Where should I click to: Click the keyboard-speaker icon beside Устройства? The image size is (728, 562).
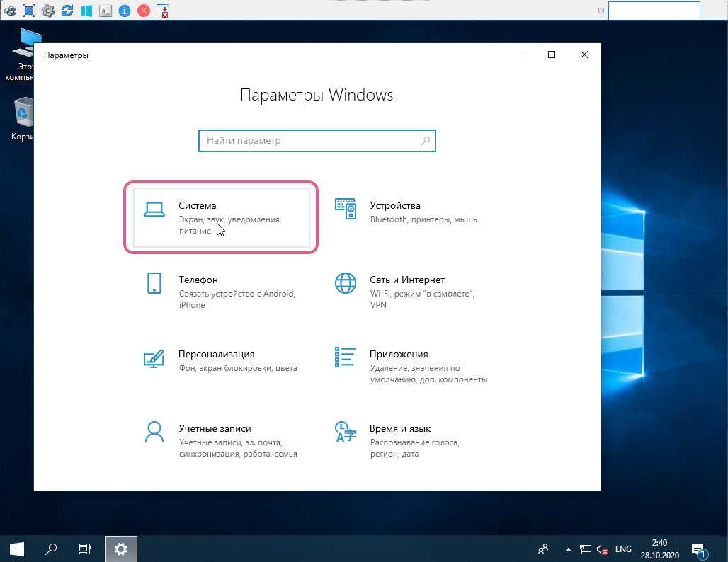pyautogui.click(x=346, y=209)
